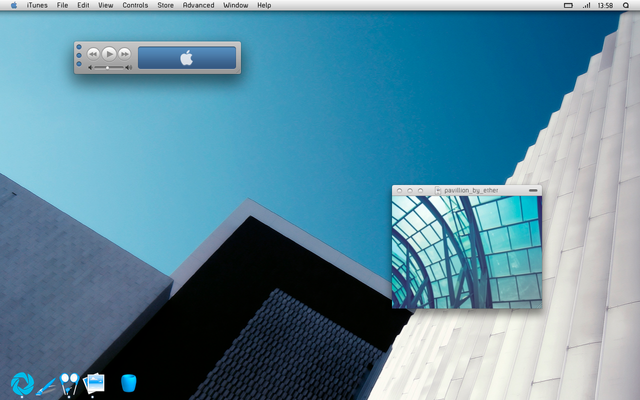This screenshot has height=400, width=640.
Task: Open the Store menu
Action: pos(165,5)
